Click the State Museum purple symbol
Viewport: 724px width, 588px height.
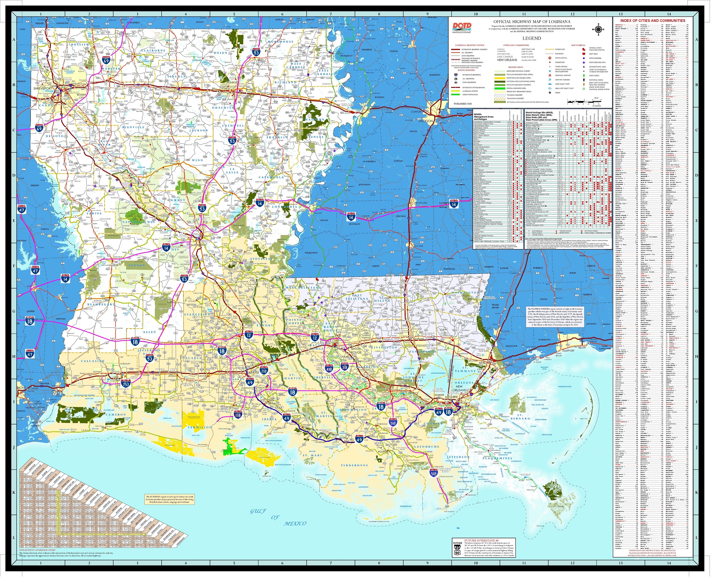click(584, 58)
